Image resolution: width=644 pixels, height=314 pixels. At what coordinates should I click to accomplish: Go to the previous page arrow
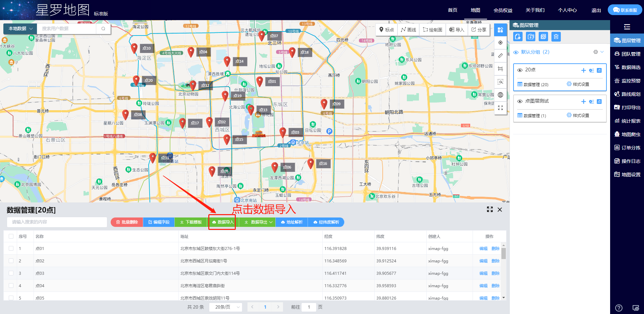tap(252, 307)
